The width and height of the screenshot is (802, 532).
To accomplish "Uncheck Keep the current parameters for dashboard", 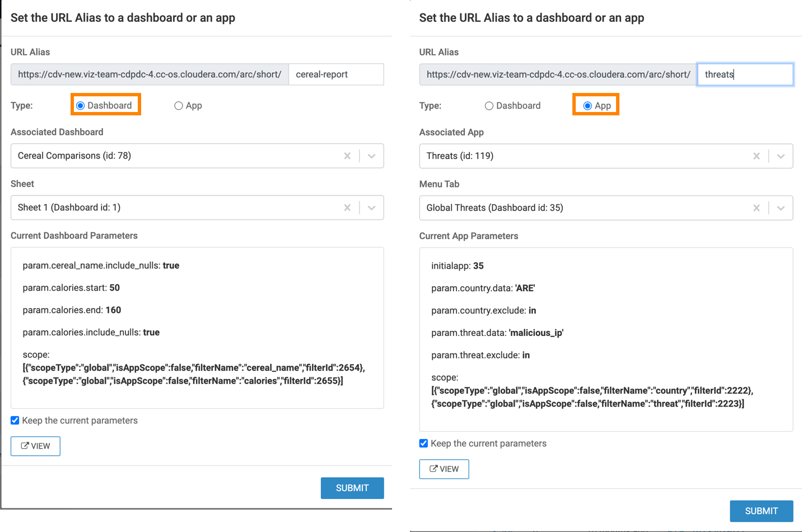I will pyautogui.click(x=15, y=421).
